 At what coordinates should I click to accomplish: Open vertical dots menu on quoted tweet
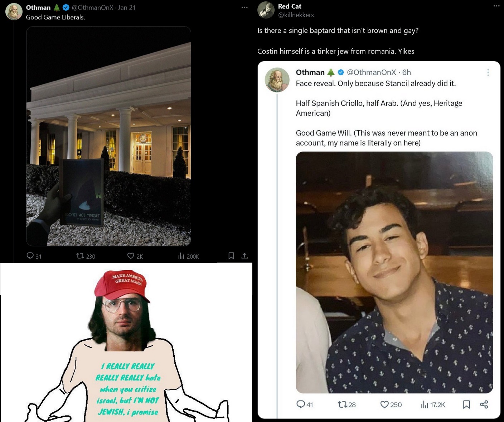[x=488, y=72]
